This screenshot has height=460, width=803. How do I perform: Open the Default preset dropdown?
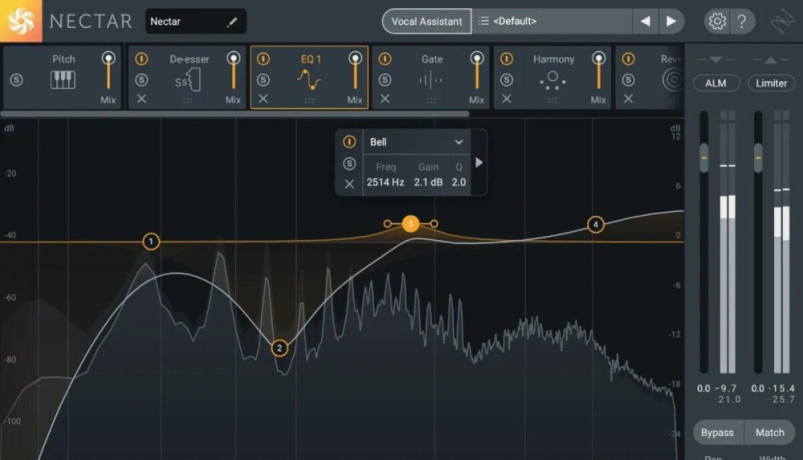[552, 21]
